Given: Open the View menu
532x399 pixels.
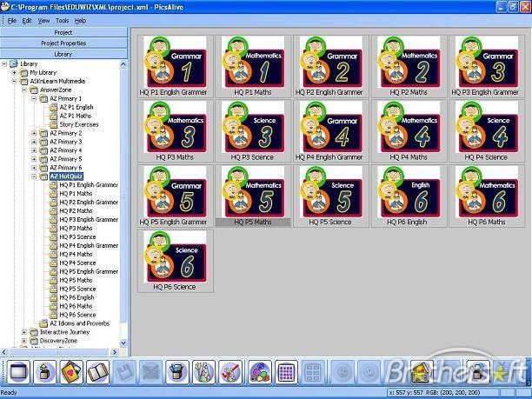Looking at the screenshot, I should 43,21.
